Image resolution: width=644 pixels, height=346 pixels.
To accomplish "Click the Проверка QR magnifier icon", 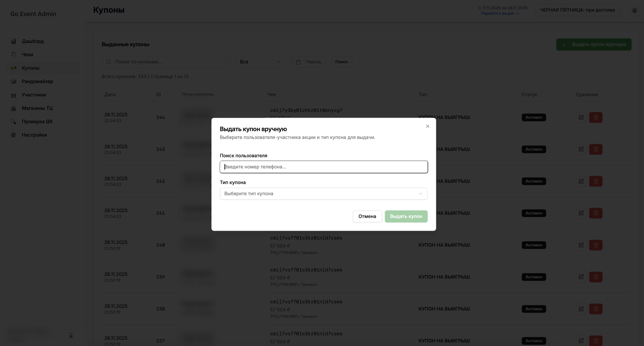I will point(14,122).
